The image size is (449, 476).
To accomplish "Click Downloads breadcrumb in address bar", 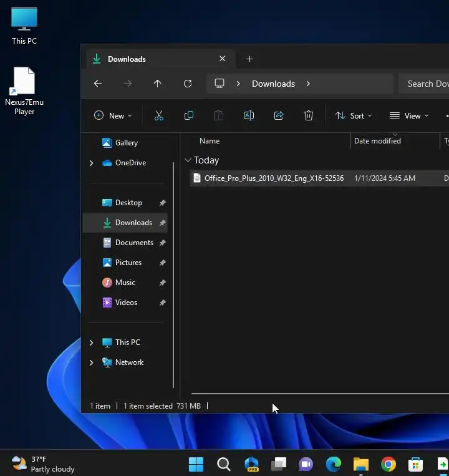I will 273,84.
